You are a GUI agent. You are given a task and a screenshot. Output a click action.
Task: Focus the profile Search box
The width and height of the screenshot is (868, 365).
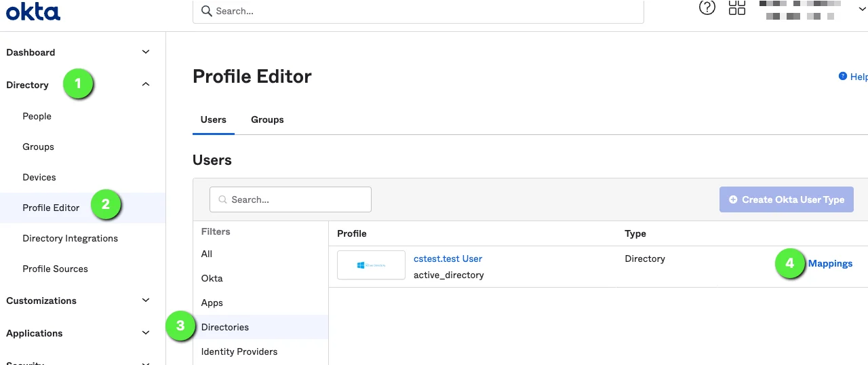point(290,199)
